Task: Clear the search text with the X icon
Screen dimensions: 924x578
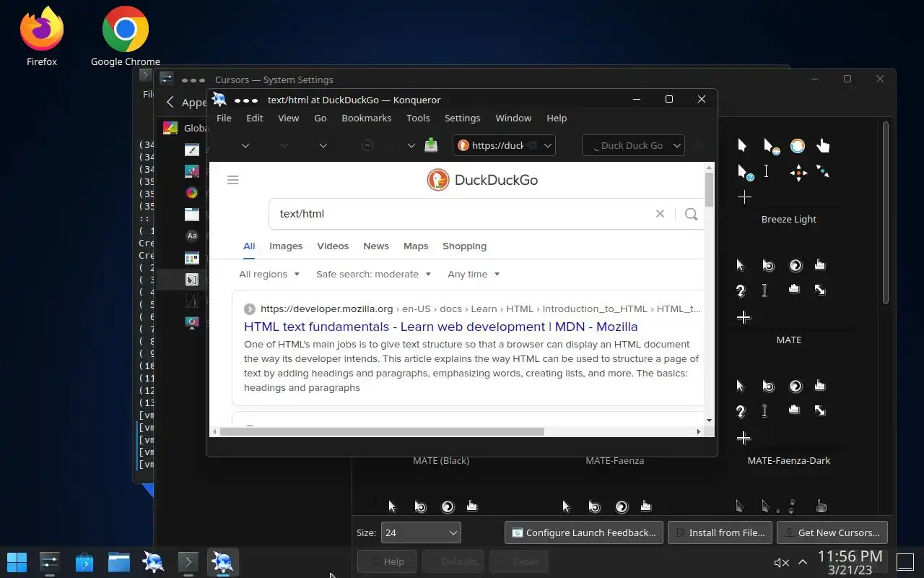Action: click(660, 214)
